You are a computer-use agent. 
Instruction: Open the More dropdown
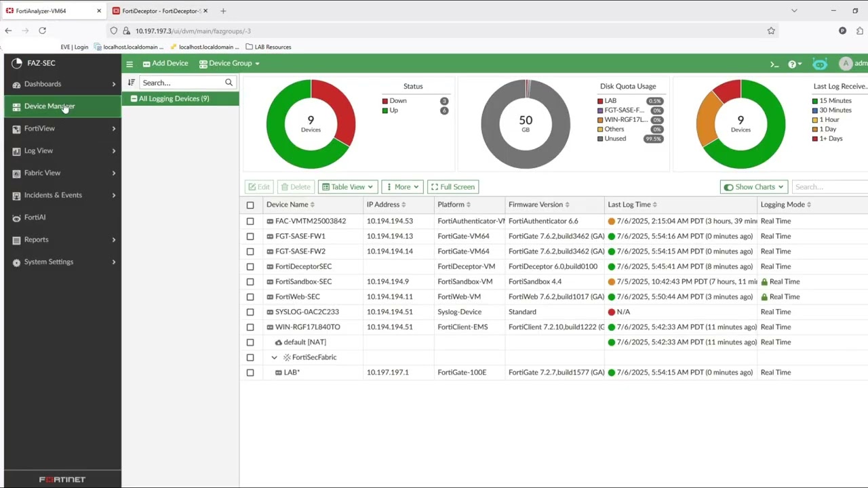pos(403,187)
